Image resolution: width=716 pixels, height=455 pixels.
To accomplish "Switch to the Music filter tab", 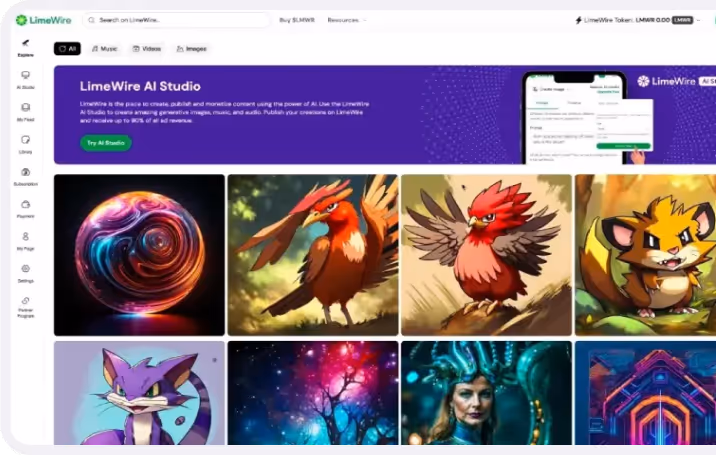I will pos(105,49).
